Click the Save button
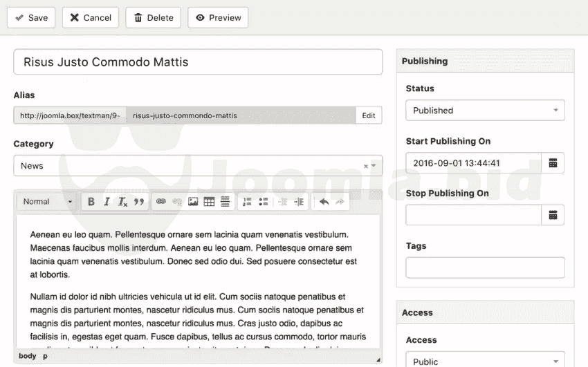The image size is (588, 367). click(x=31, y=17)
